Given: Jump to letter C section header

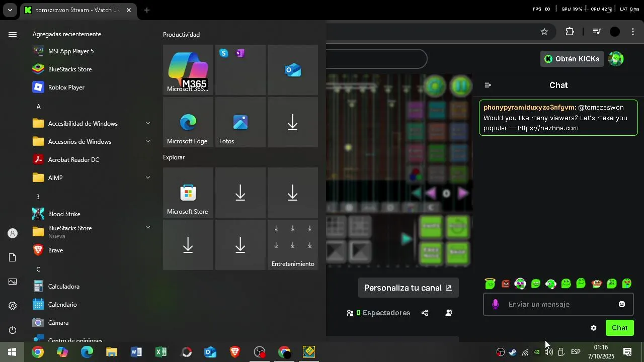Looking at the screenshot, I should pyautogui.click(x=38, y=269).
